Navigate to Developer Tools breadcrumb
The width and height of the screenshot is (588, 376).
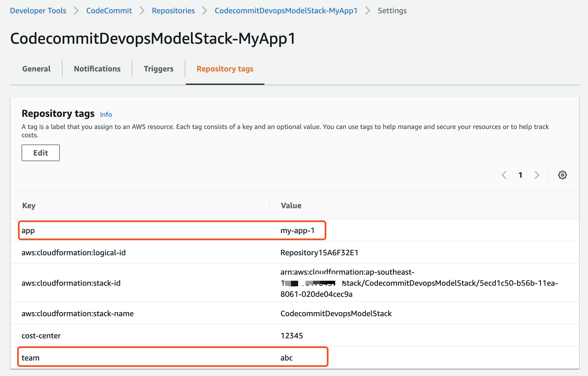[x=38, y=11]
